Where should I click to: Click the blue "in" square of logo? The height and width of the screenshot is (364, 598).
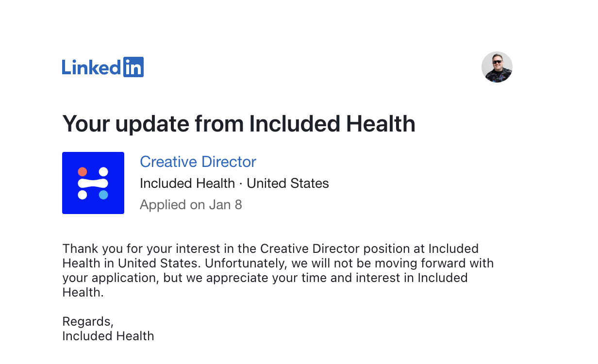click(133, 67)
